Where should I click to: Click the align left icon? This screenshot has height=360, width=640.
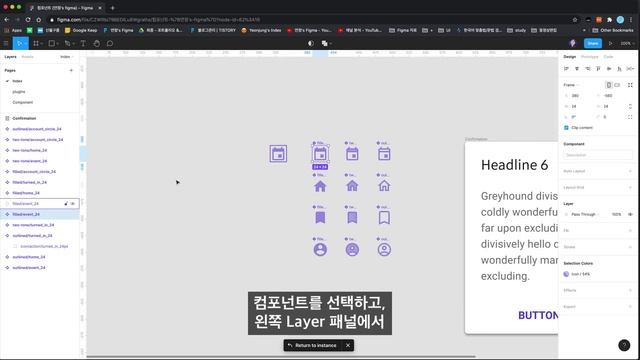coord(566,69)
